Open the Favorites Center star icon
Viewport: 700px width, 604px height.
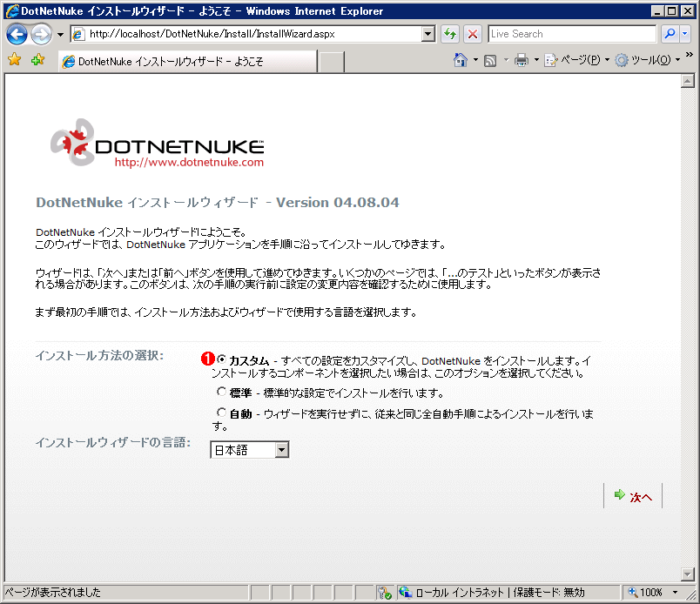pyautogui.click(x=14, y=59)
